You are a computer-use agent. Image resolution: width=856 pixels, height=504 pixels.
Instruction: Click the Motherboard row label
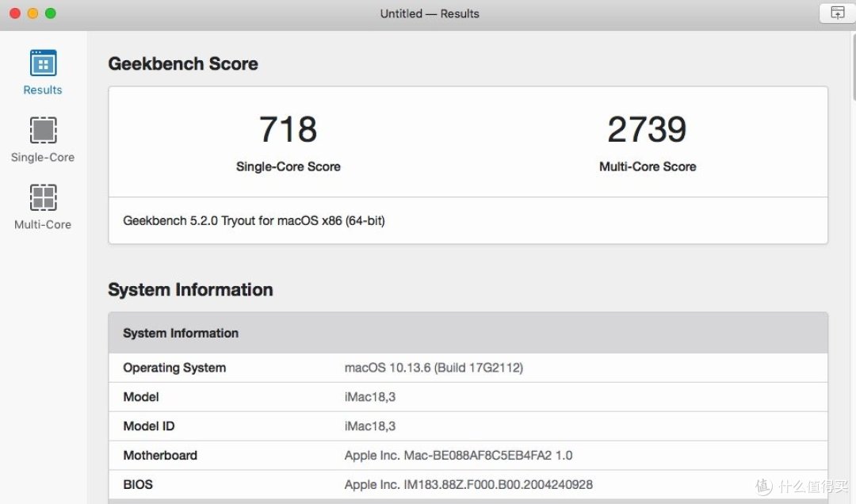pos(160,456)
